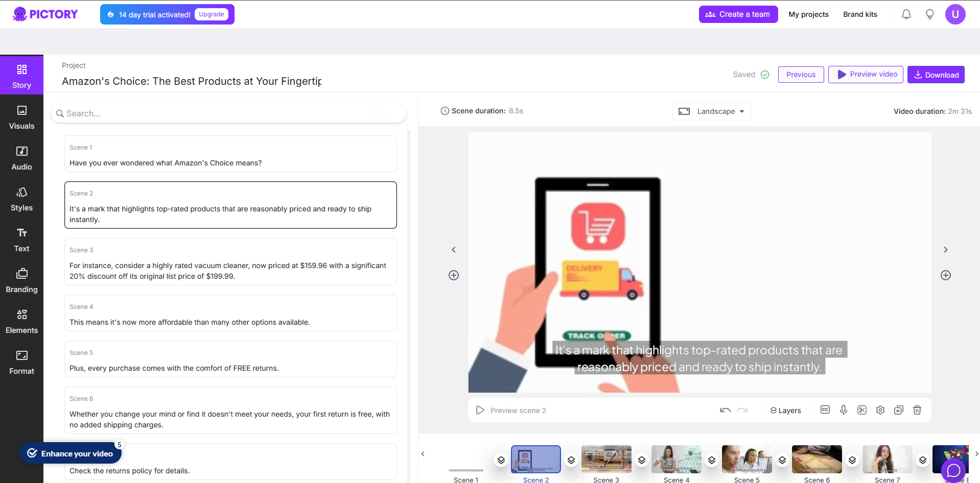Open the chat support bubble
This screenshot has height=483, width=980.
tap(953, 470)
